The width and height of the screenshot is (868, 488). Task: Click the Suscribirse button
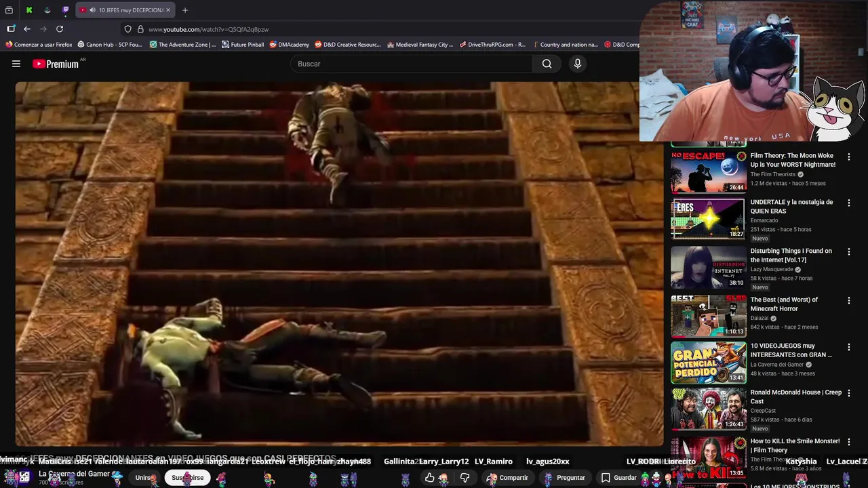click(188, 477)
